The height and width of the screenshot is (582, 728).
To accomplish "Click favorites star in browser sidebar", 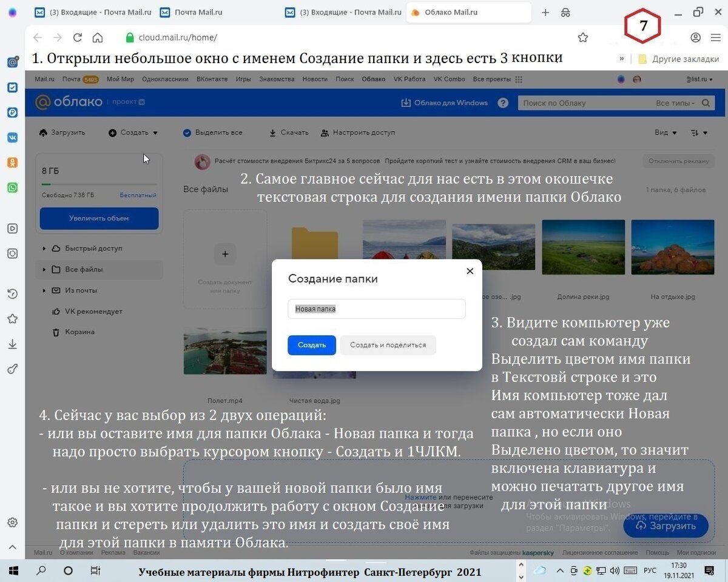I will (x=12, y=319).
